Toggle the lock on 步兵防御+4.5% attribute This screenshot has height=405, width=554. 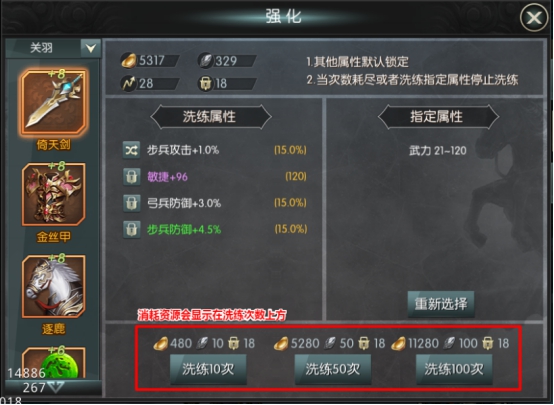[x=131, y=230]
